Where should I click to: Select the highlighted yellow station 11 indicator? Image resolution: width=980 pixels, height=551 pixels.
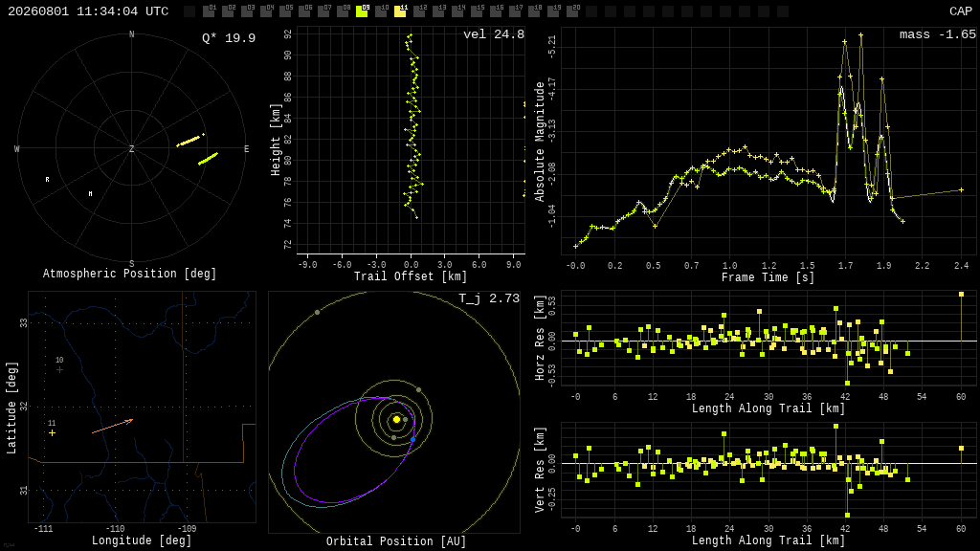(400, 11)
